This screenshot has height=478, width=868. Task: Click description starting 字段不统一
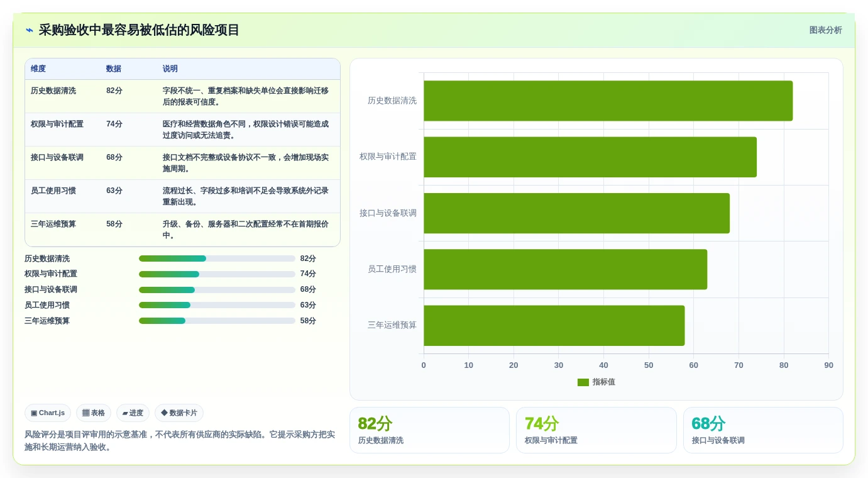pyautogui.click(x=246, y=96)
